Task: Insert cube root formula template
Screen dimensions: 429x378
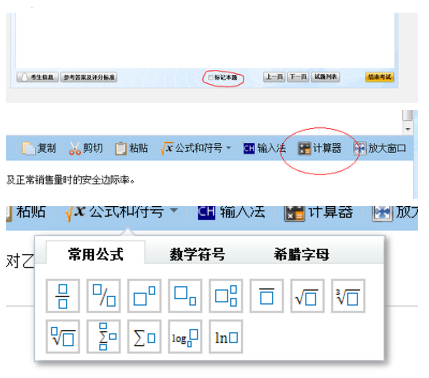Action: [348, 296]
